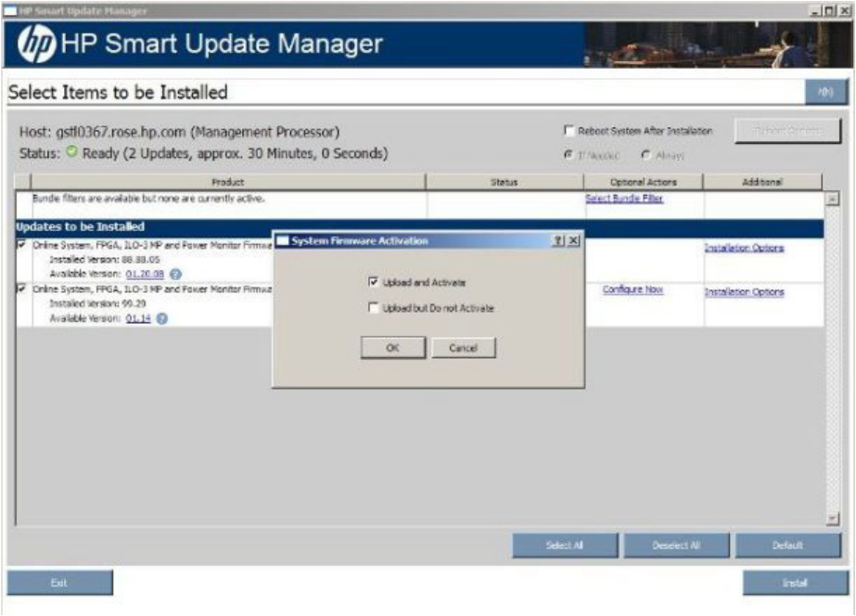Close the System Firmware Activation dialog
This screenshot has height=616, width=856.
tap(573, 241)
